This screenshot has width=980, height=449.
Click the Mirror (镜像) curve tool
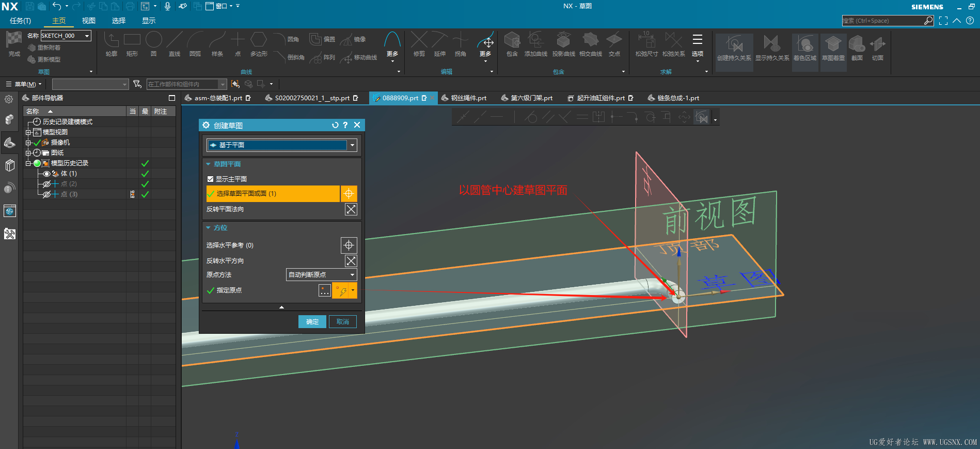click(353, 39)
